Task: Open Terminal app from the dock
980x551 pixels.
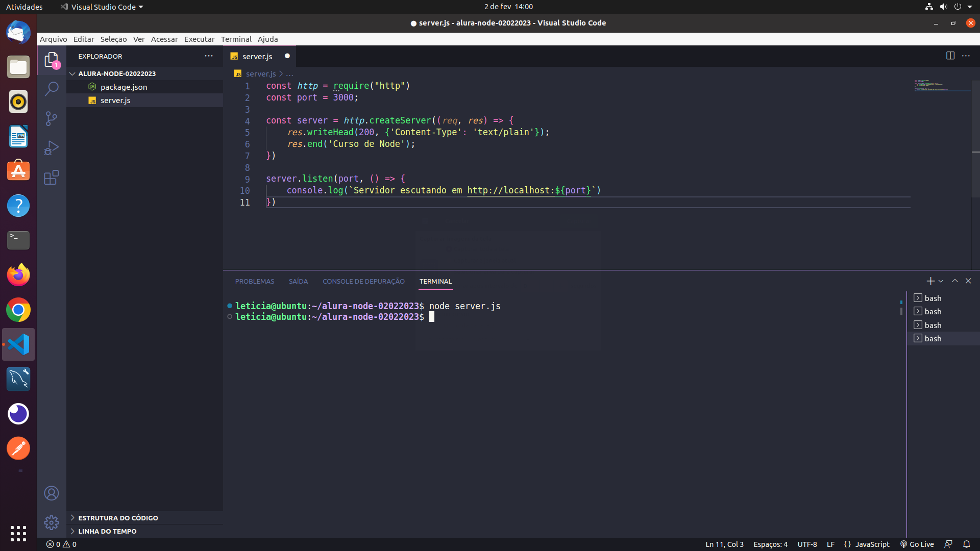Action: [18, 240]
